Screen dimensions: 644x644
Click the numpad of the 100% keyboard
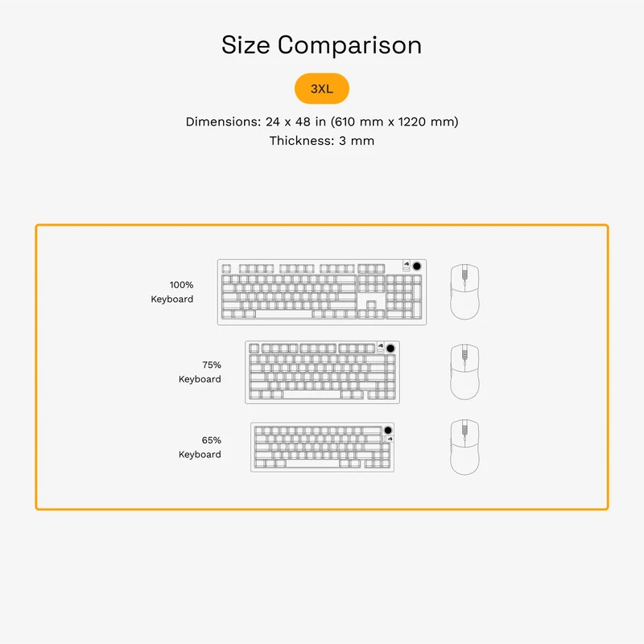[404, 297]
